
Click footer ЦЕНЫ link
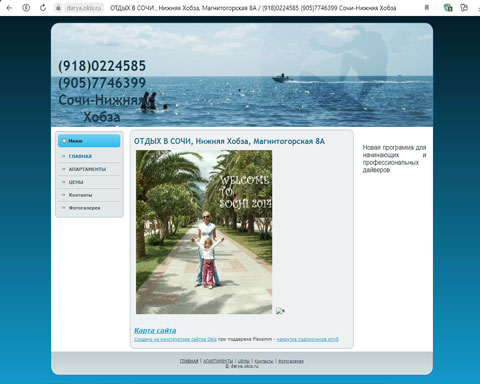(244, 361)
